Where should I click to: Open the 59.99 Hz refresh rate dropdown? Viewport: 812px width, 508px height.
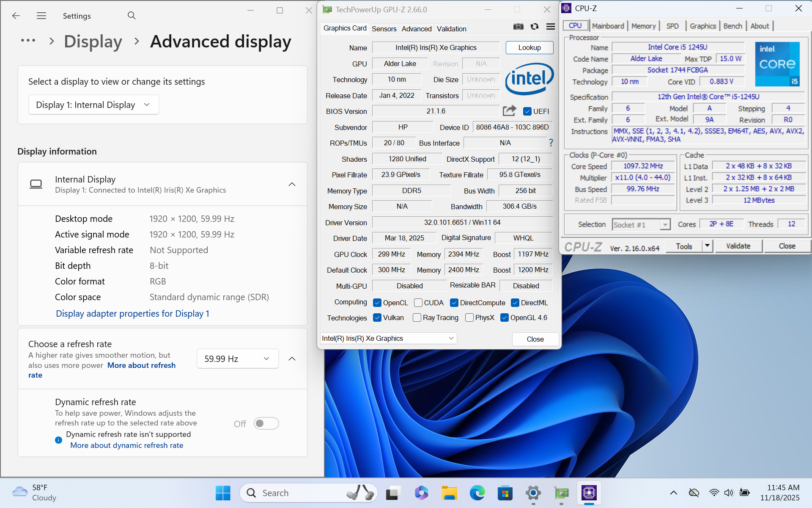(x=237, y=359)
